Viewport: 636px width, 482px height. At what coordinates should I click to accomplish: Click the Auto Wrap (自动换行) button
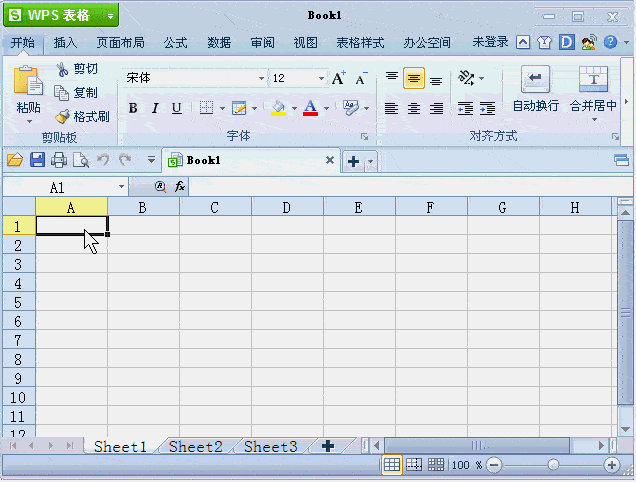click(x=535, y=89)
